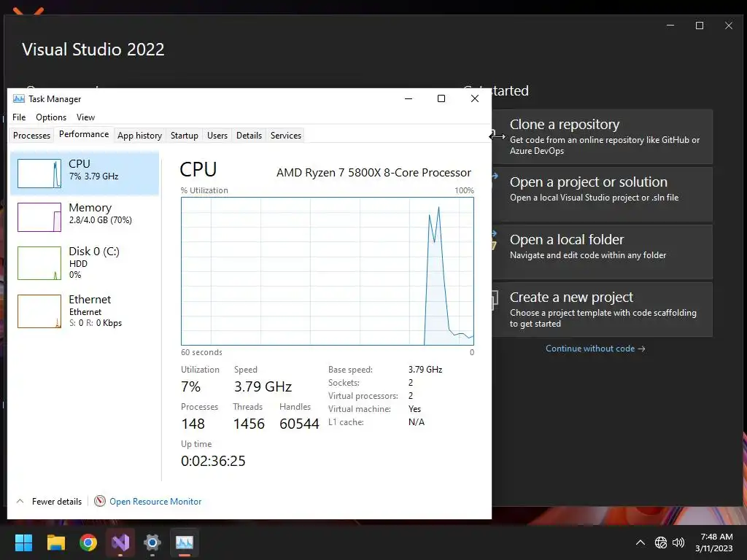This screenshot has width=747, height=560.
Task: Close the Task Manager window
Action: (x=474, y=98)
